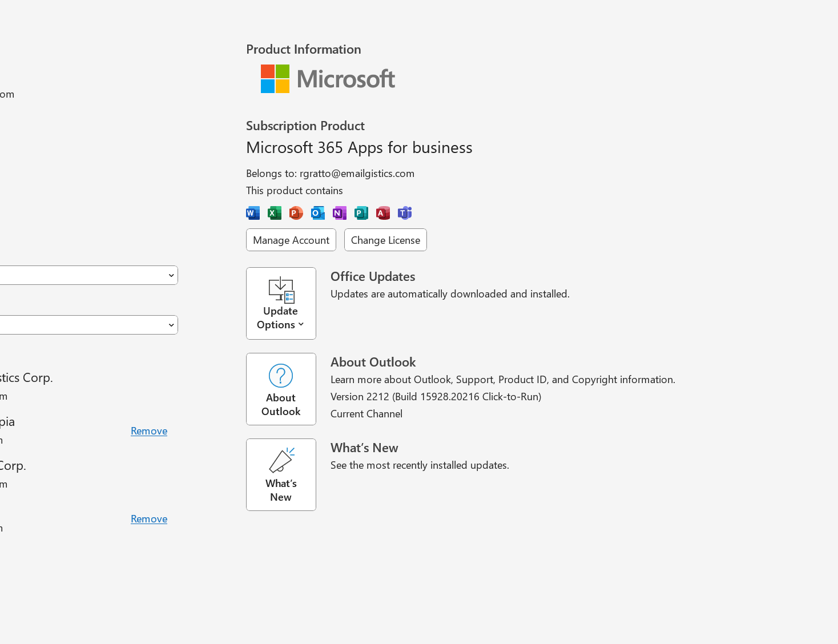Screen dimensions: 838x644
Task: Click the Manage Account button
Action: point(291,240)
